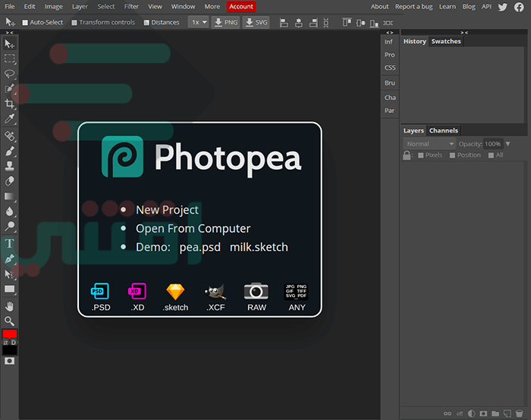Screen dimensions: 531x420
Task: Toggle the lock All checkbox
Action: click(491, 155)
